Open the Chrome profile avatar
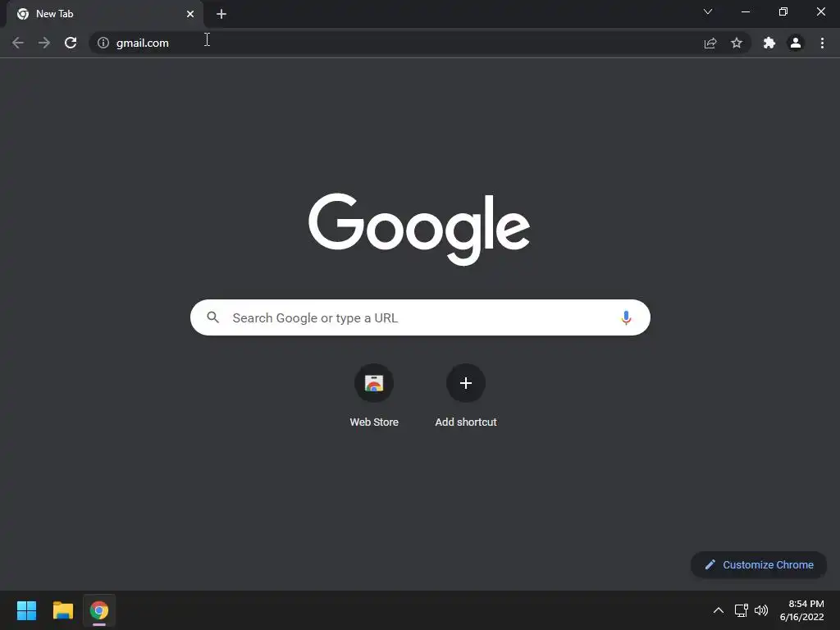840x630 pixels. point(796,43)
